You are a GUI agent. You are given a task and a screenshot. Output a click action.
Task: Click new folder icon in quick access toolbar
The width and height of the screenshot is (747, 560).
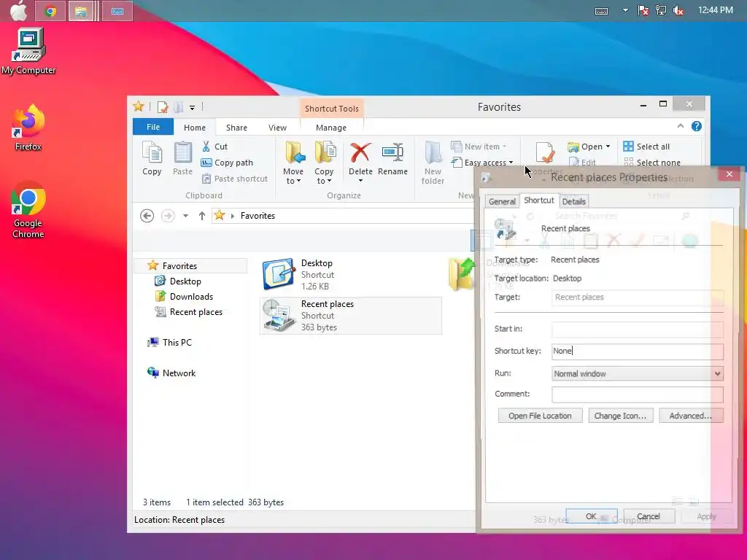179,107
